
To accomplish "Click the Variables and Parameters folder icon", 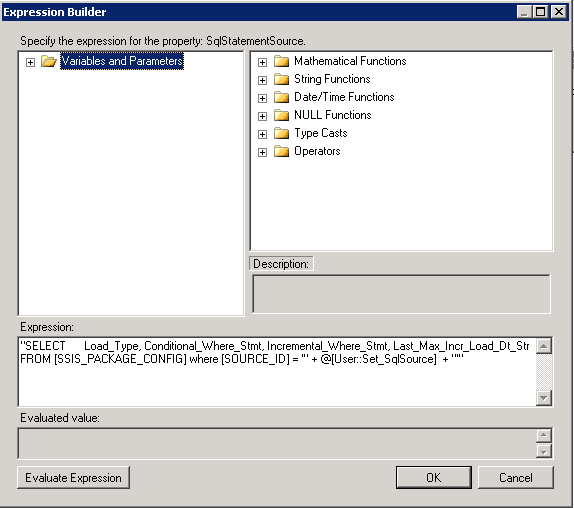I will click(x=48, y=61).
